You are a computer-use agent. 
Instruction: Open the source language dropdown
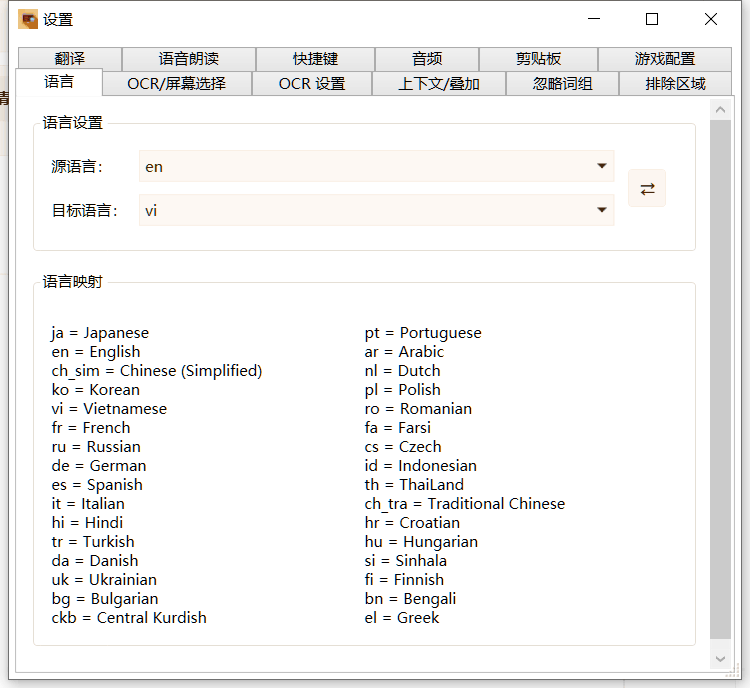coord(376,166)
